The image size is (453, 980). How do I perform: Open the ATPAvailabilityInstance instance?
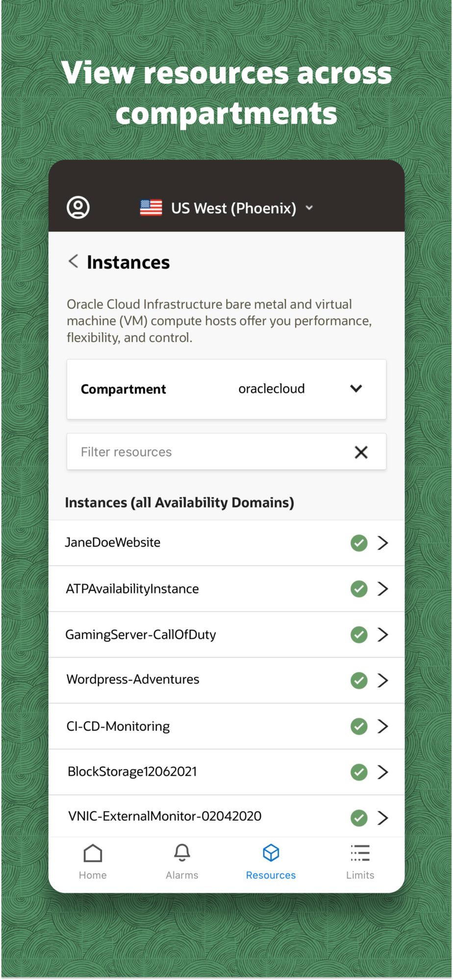226,588
